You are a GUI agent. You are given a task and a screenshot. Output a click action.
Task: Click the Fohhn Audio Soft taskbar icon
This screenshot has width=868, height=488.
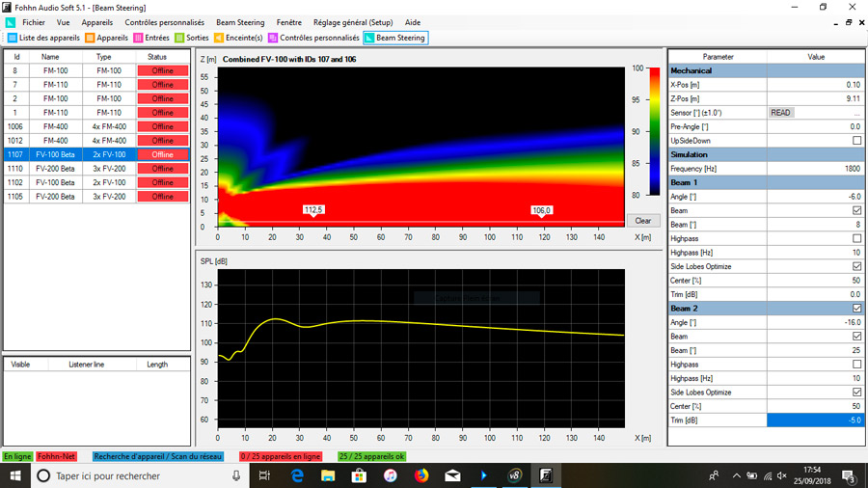546,475
